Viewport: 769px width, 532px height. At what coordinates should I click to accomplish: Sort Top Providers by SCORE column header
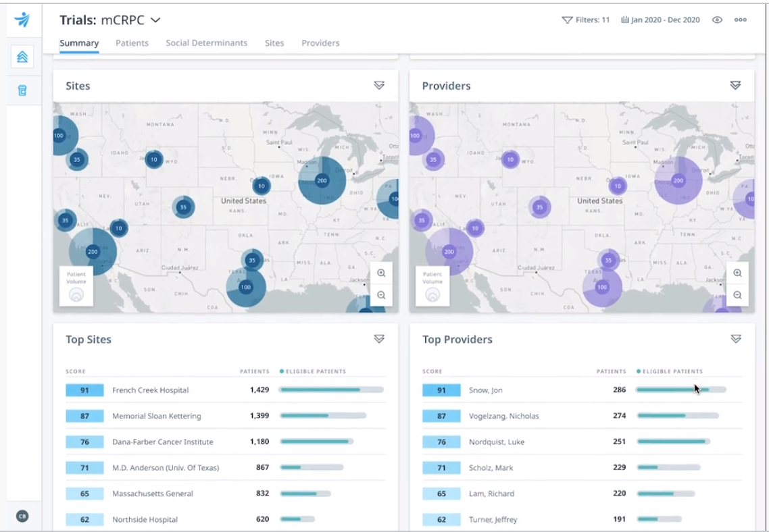(x=432, y=371)
